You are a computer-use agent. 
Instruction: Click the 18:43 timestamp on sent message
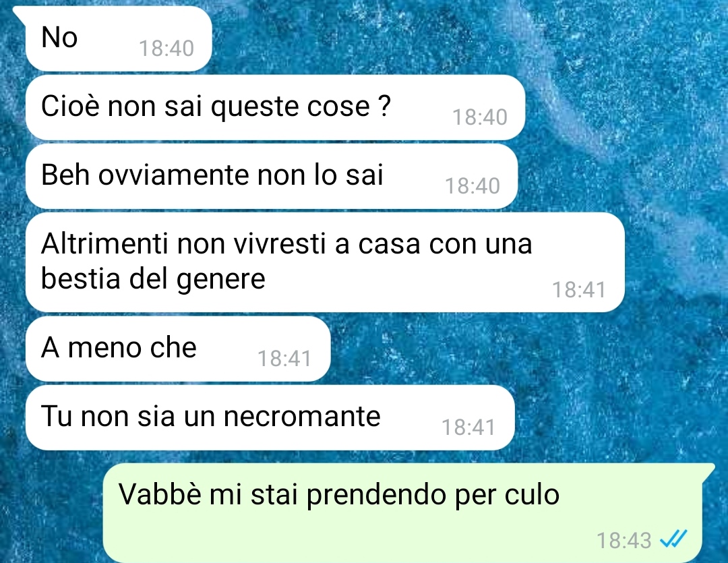point(624,541)
